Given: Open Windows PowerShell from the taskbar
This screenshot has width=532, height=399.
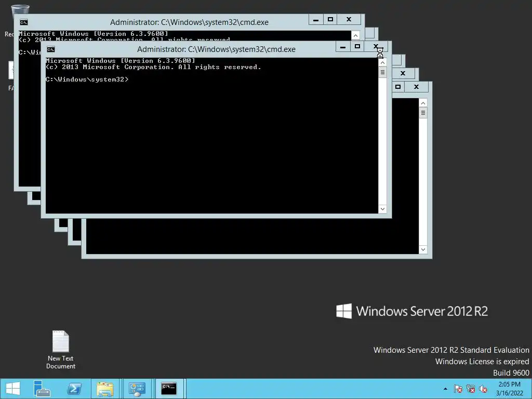Looking at the screenshot, I should coord(74,389).
